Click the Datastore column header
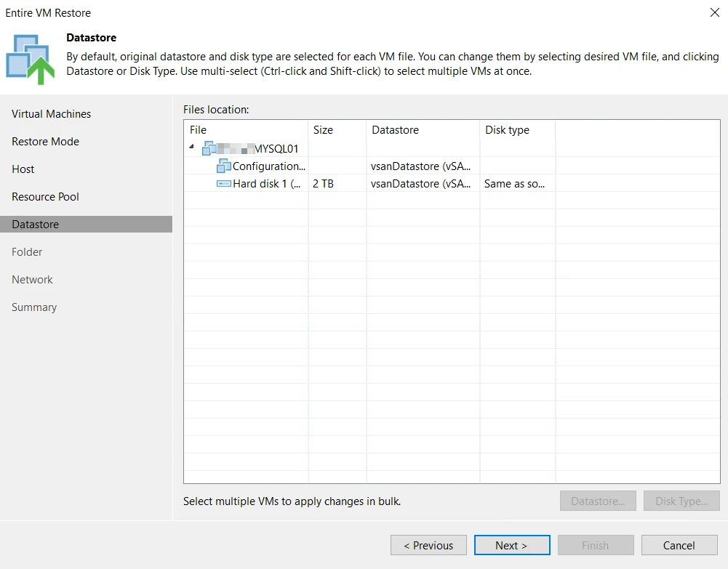Viewport: 728px width, 569px height. click(423, 130)
